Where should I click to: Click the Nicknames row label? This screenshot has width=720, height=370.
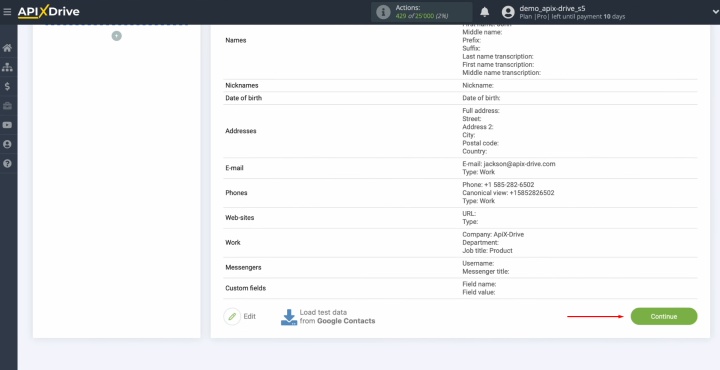[x=242, y=85]
